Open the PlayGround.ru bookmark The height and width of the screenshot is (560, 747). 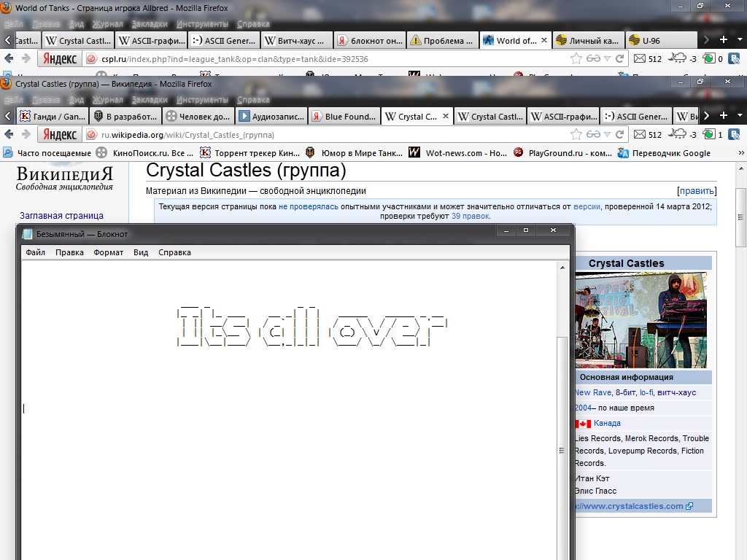[562, 153]
